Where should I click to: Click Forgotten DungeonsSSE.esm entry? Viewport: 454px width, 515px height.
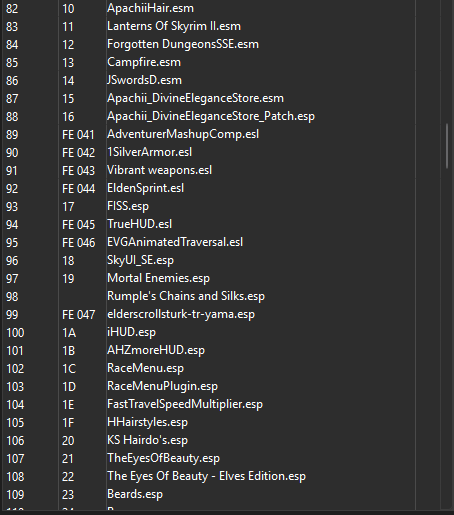(x=183, y=44)
